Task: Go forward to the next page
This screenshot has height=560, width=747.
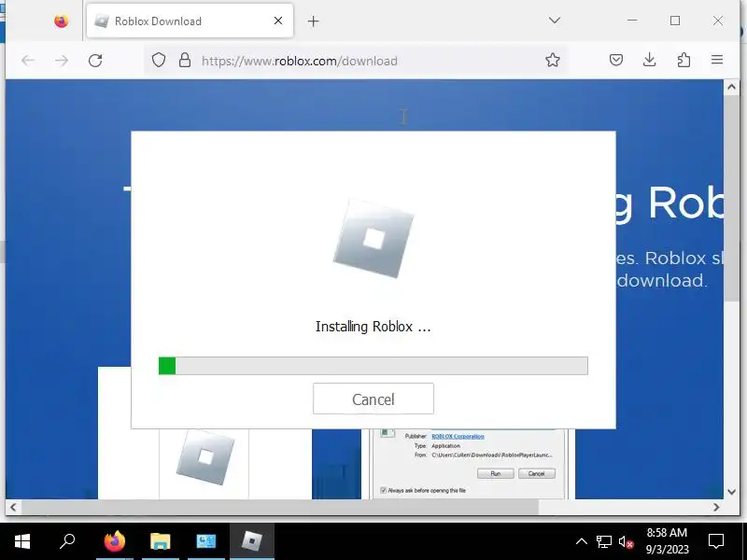Action: tap(62, 61)
